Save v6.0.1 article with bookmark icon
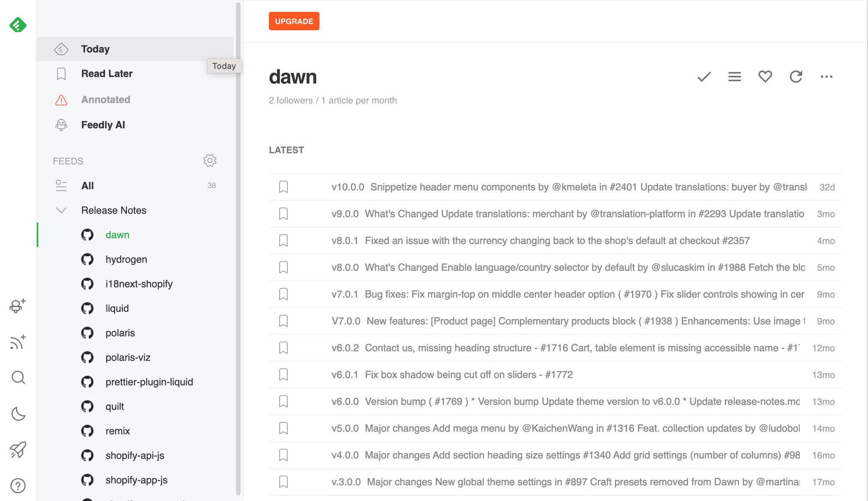 [x=284, y=375]
